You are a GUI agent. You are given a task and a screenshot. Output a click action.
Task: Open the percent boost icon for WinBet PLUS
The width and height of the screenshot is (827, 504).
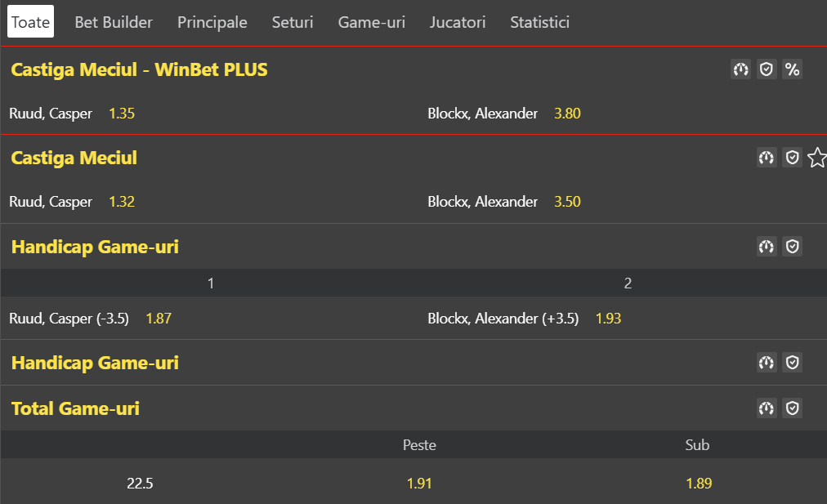point(792,69)
